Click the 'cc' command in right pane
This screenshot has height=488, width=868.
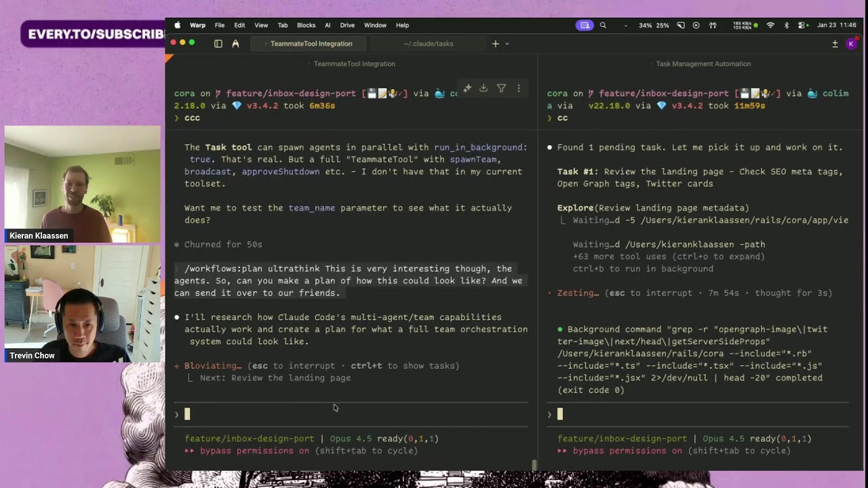pyautogui.click(x=562, y=118)
